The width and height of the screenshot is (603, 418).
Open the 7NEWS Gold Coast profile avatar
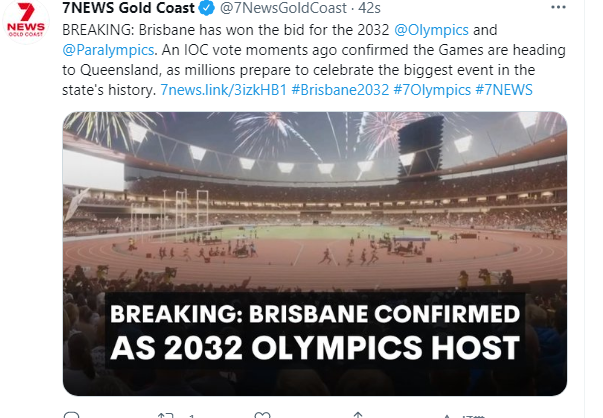pos(26,20)
